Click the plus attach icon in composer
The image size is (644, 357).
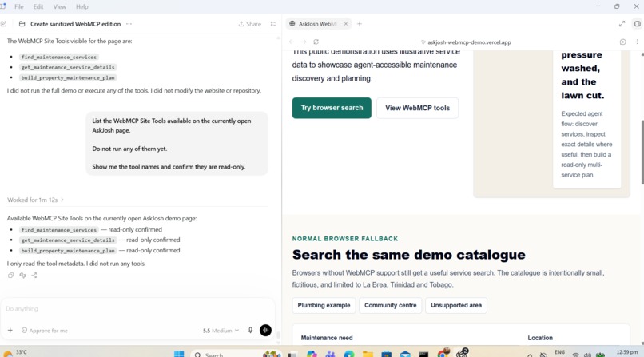[10, 331]
